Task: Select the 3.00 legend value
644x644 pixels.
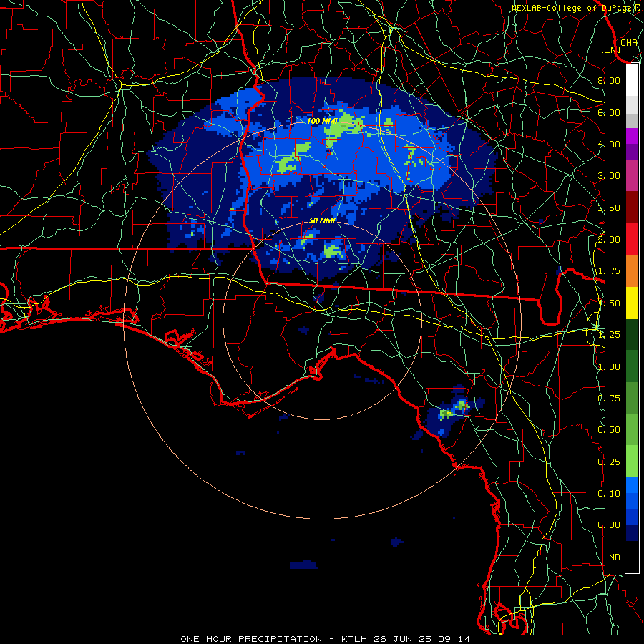Action: 609,176
